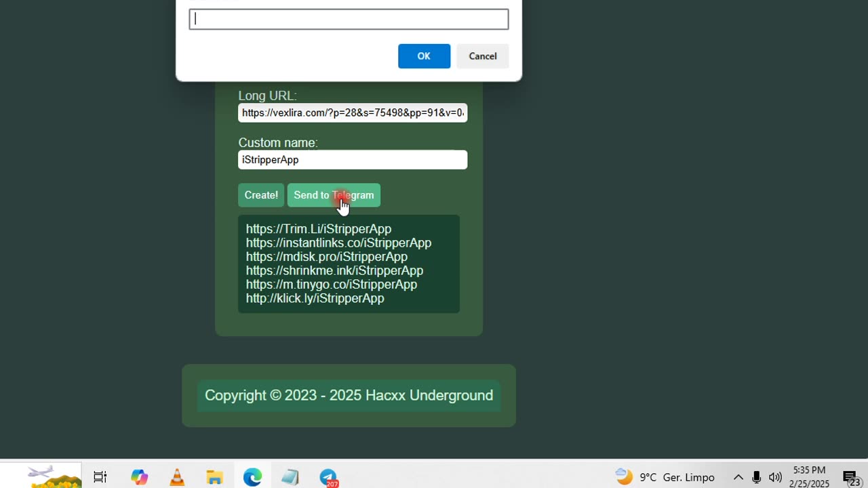Confirm the prompt dialog with OK

[x=424, y=56]
